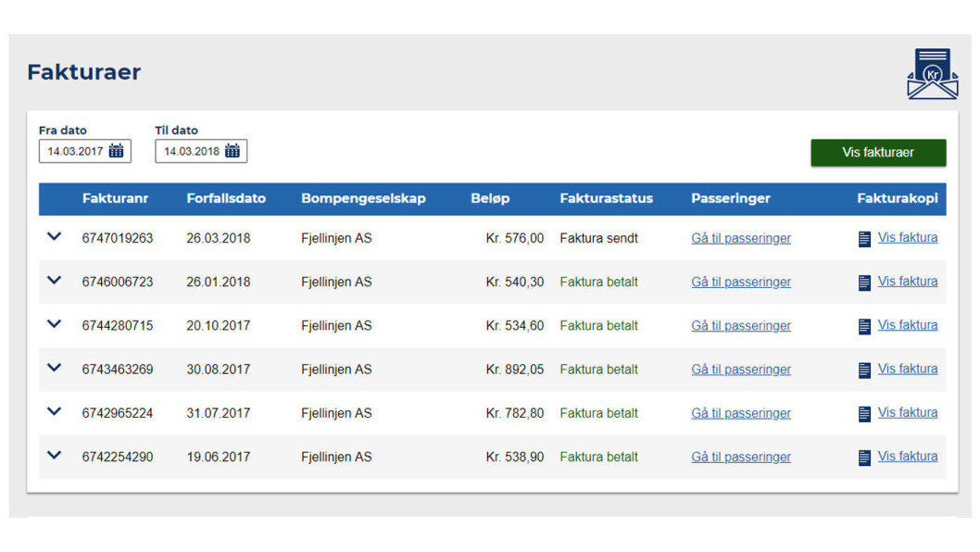
Task: Click document icon for invoice 6744280715
Action: pyautogui.click(x=864, y=326)
